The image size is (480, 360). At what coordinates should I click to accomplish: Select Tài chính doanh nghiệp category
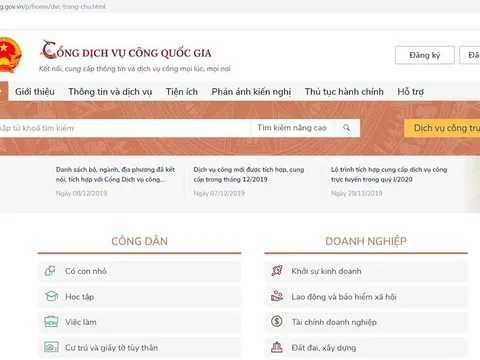point(366,322)
